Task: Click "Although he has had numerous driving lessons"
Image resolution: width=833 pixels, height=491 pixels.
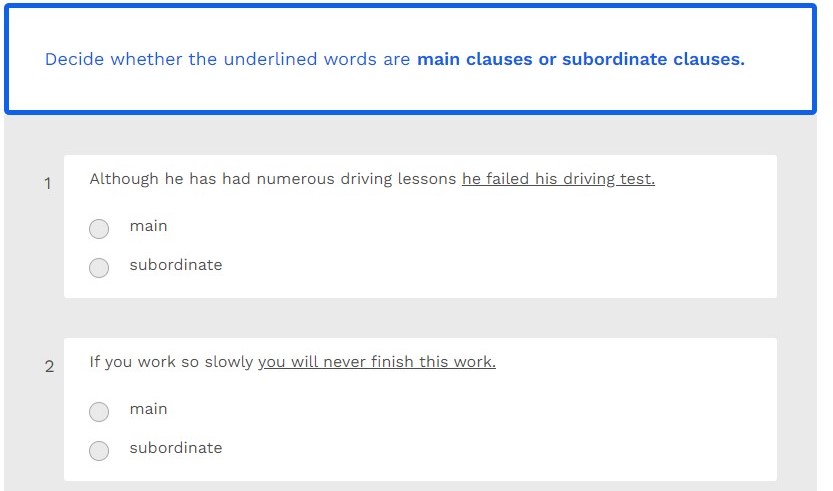Action: point(273,179)
